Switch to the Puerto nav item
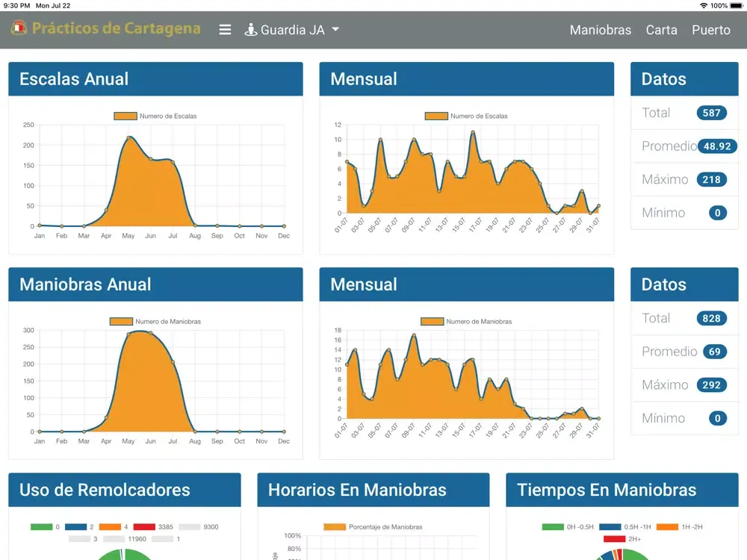The width and height of the screenshot is (747, 560). 711,30
